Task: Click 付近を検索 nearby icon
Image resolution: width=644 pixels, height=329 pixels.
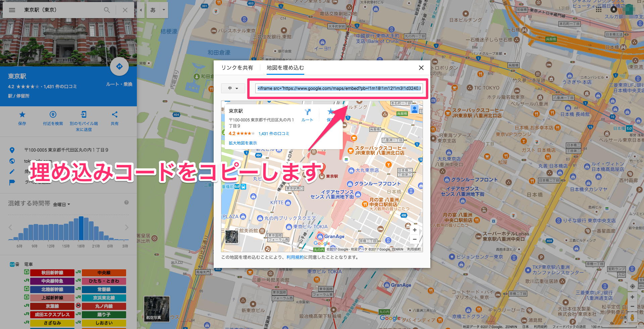Action: (x=53, y=114)
